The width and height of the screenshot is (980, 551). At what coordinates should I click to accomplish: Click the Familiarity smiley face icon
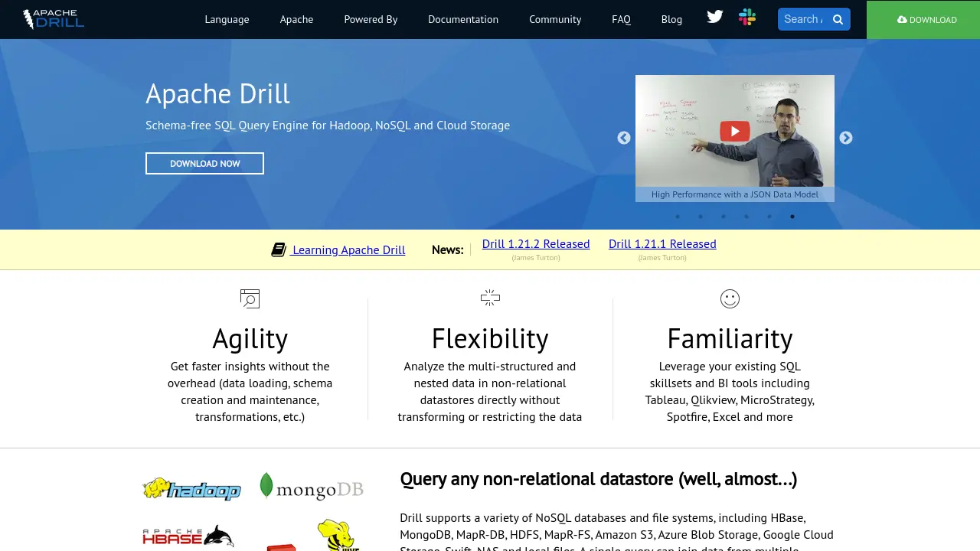tap(730, 298)
